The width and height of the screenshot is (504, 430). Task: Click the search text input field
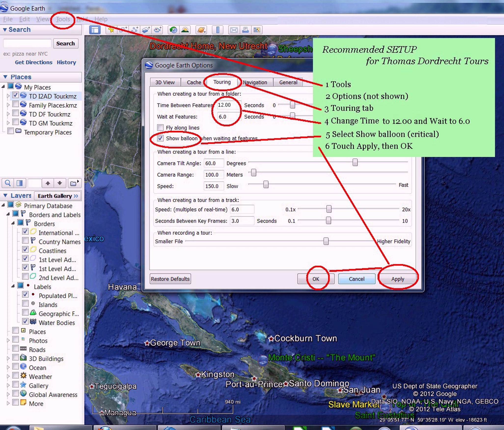(27, 43)
